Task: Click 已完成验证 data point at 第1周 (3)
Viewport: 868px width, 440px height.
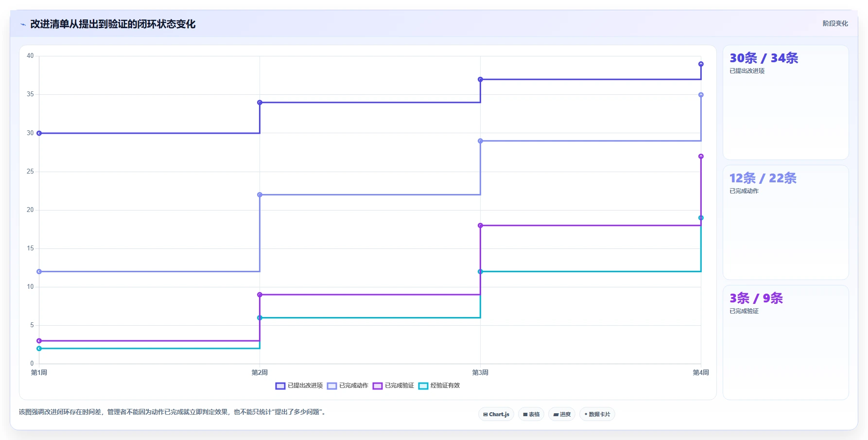Action: tap(39, 341)
